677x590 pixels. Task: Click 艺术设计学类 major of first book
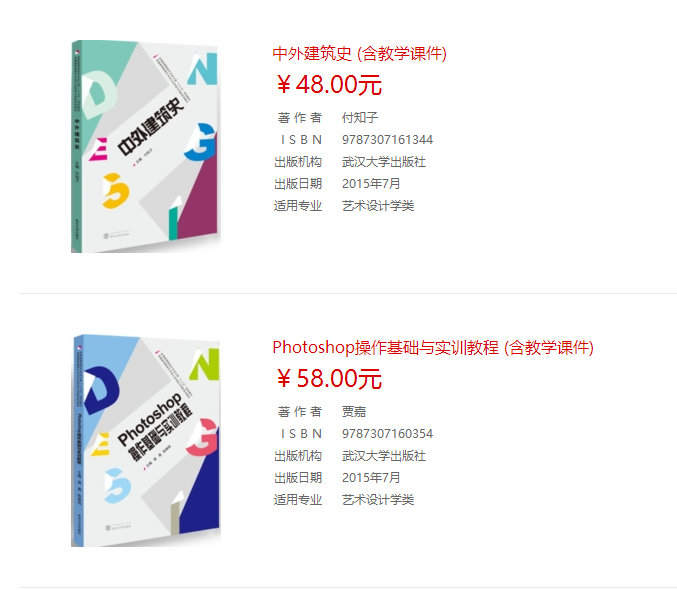point(378,206)
